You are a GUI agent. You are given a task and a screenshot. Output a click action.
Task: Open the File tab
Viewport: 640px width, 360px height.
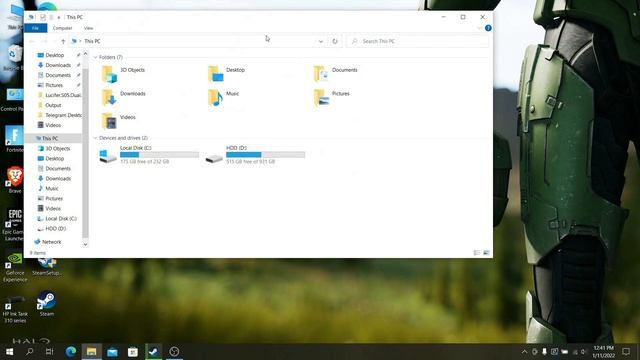(36, 28)
